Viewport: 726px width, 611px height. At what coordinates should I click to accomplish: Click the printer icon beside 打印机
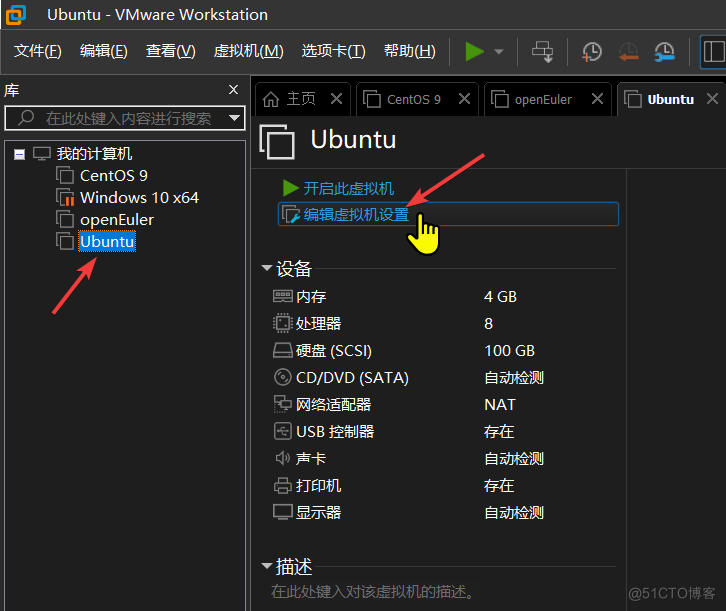(x=282, y=486)
